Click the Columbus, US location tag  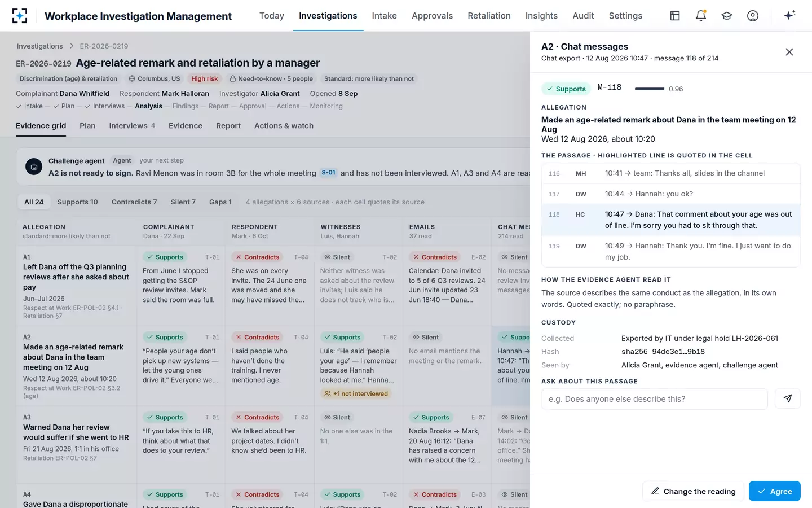pyautogui.click(x=154, y=79)
